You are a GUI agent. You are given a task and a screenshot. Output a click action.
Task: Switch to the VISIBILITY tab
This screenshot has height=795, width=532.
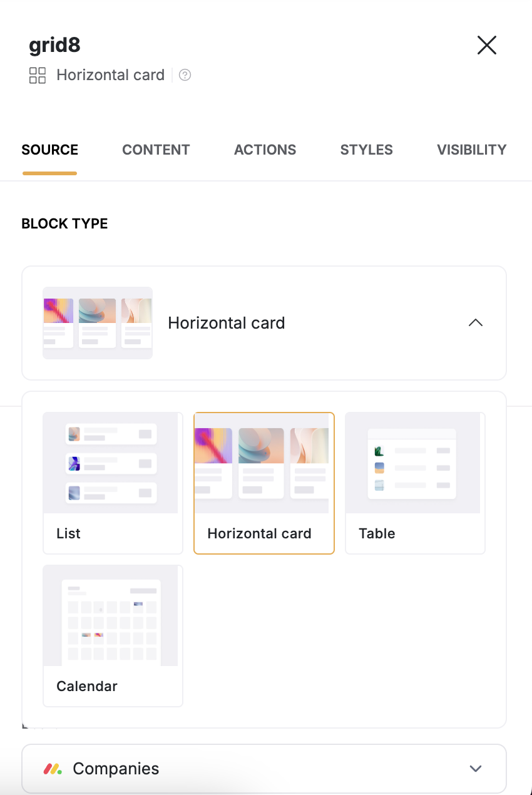472,150
